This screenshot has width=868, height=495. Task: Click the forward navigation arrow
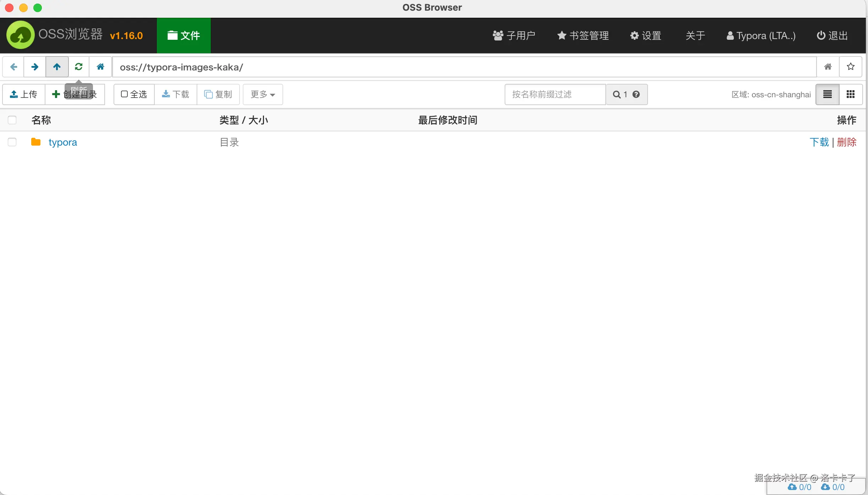(x=35, y=67)
